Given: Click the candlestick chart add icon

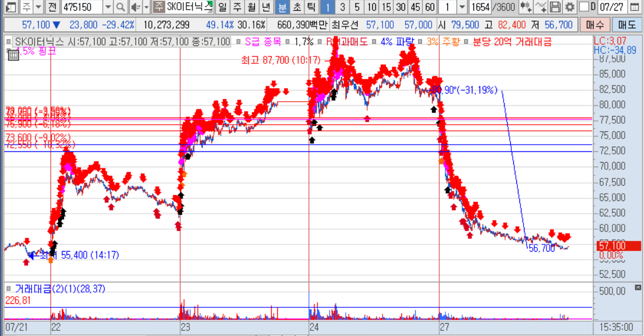Looking at the screenshot, I should coord(526,7).
